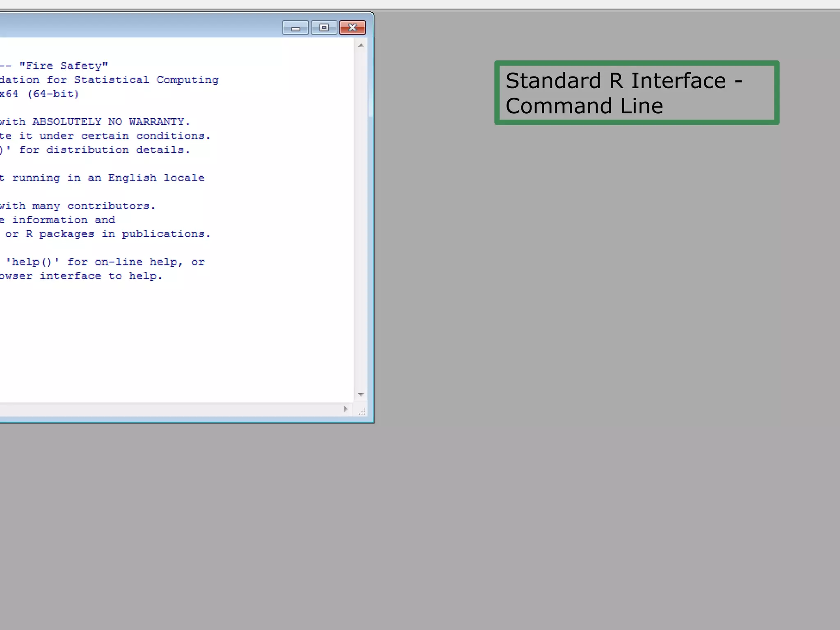
Task: Click the horizontal scrollbar right arrow
Action: point(346,409)
